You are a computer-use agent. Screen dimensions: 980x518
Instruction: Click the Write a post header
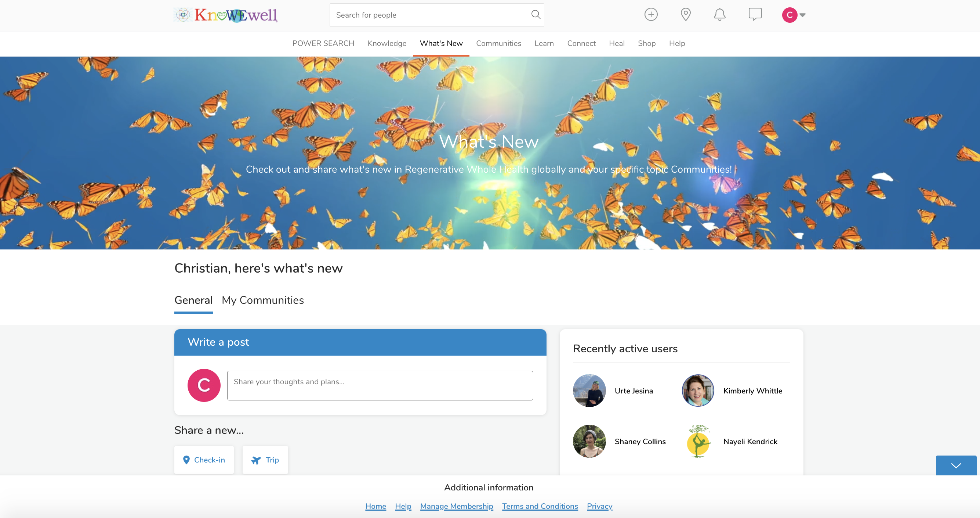[x=360, y=342]
